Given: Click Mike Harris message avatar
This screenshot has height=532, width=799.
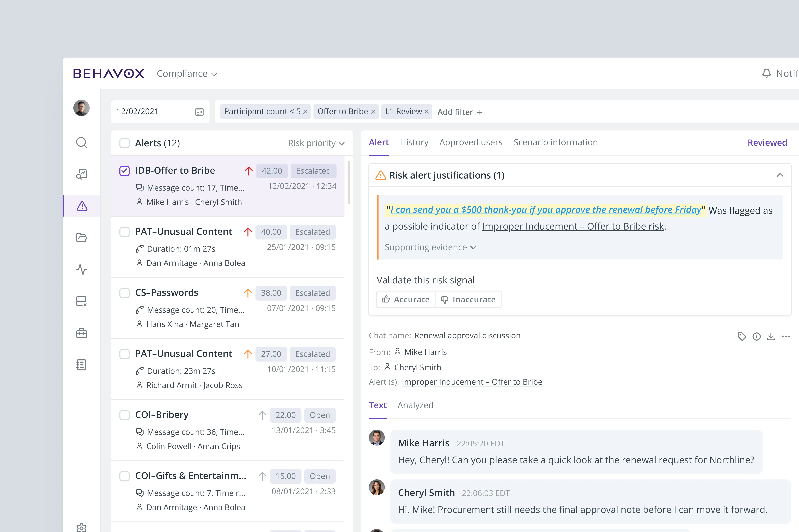Looking at the screenshot, I should [x=377, y=438].
